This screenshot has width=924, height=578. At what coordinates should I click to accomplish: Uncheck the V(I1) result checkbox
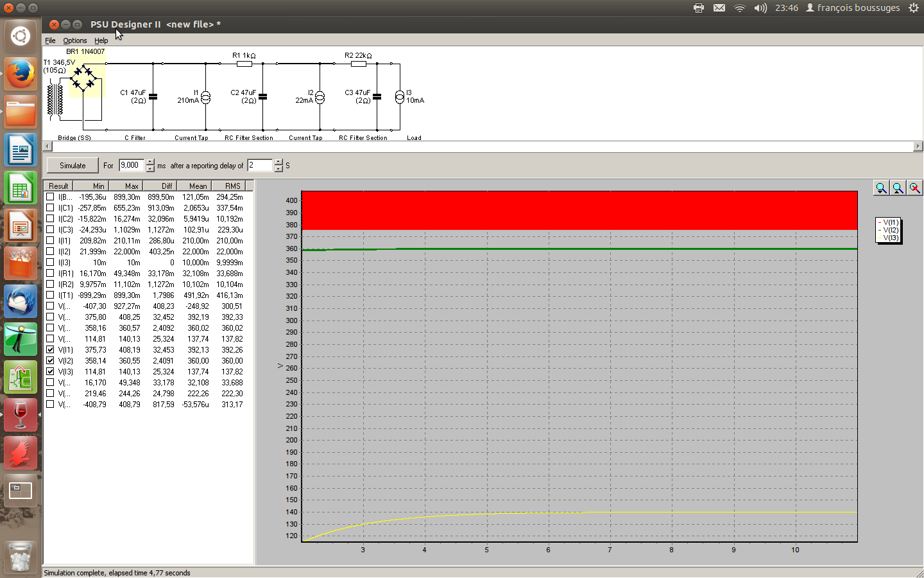tap(50, 350)
